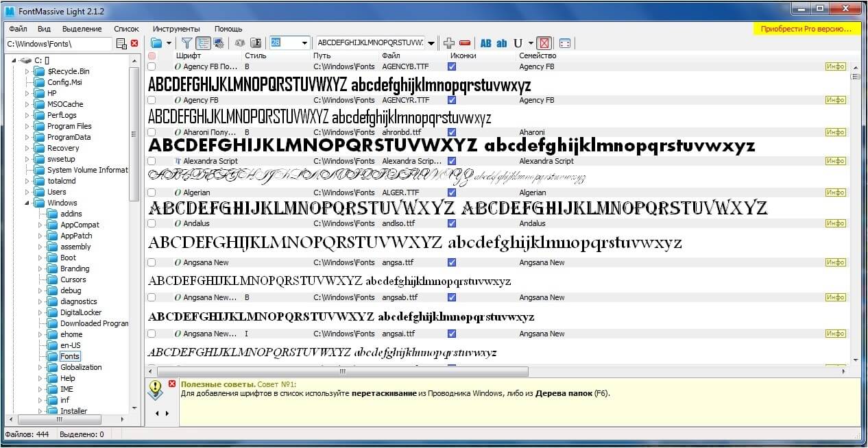Click the font list vertical scrollbar thumb

855,77
